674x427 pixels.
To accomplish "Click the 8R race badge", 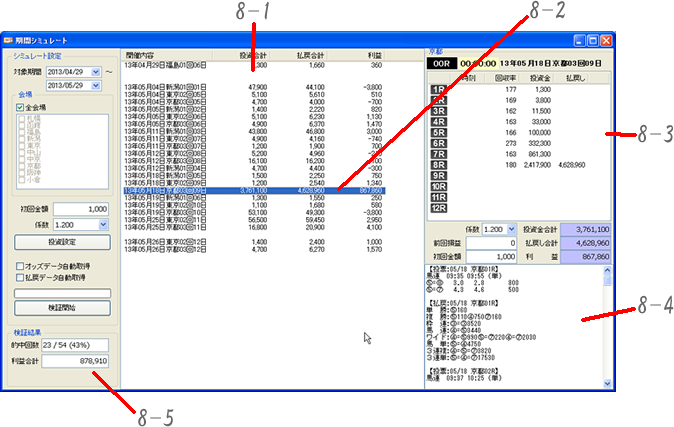I will (x=437, y=165).
